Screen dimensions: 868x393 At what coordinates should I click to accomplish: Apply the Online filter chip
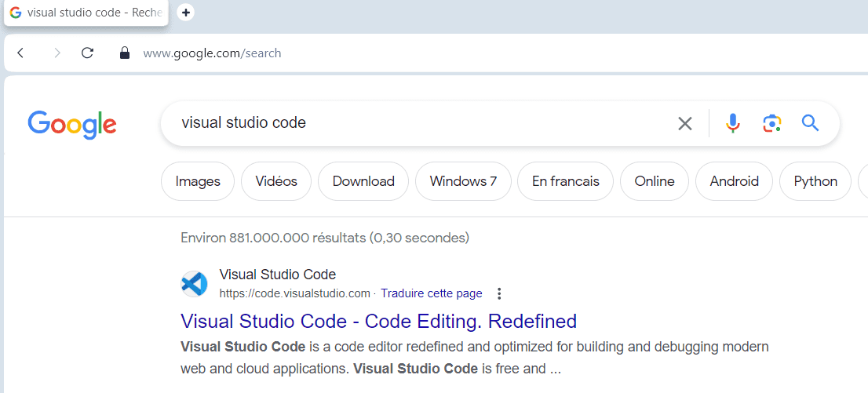click(x=655, y=181)
